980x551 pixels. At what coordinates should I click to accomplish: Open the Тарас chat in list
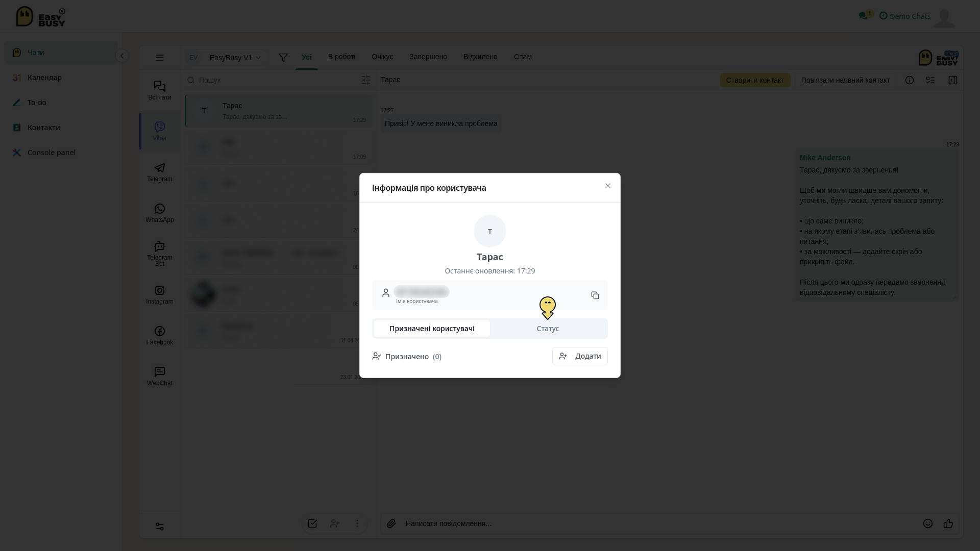278,111
